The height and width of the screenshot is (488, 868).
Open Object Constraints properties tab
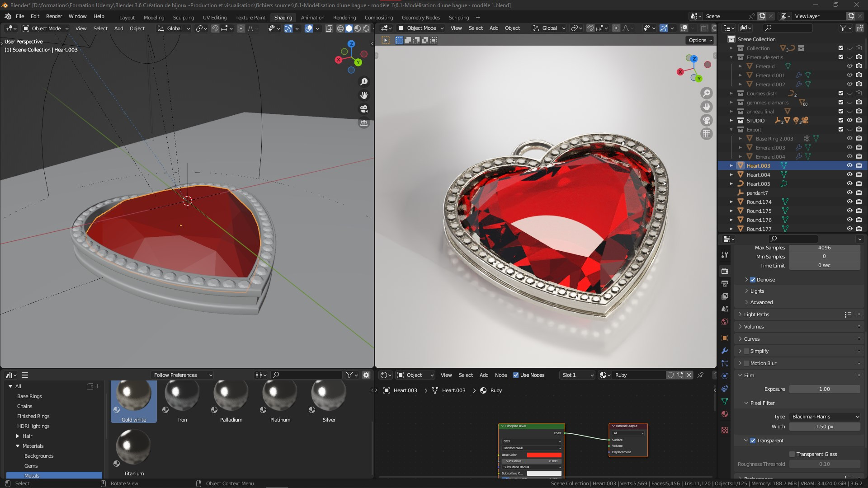coord(725,389)
